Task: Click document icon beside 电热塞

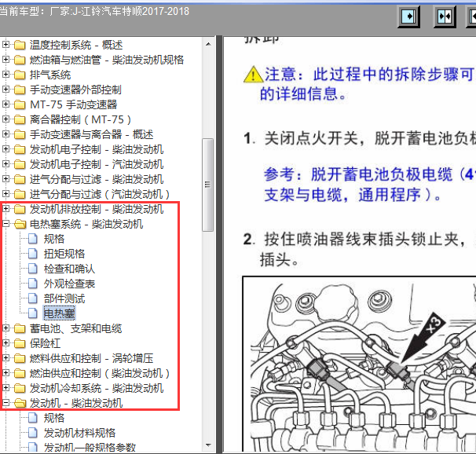Action: pos(33,313)
